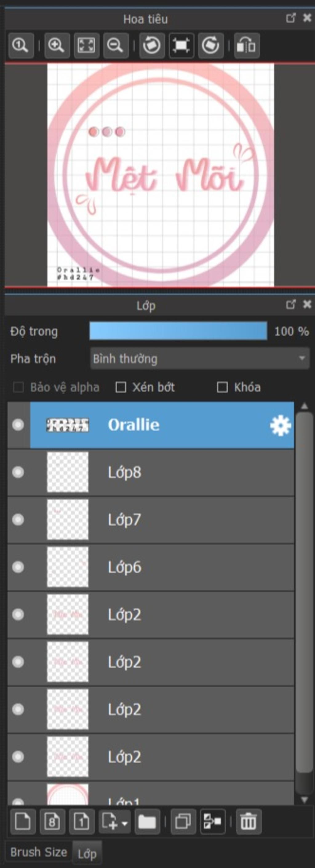Click the Độ trong opacity slider
This screenshot has height=868, width=315.
(x=178, y=331)
